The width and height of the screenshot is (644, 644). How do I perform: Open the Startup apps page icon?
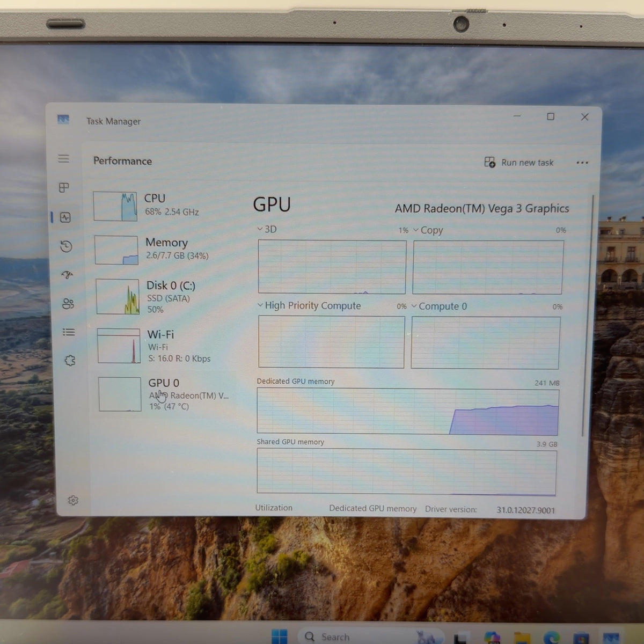[67, 275]
